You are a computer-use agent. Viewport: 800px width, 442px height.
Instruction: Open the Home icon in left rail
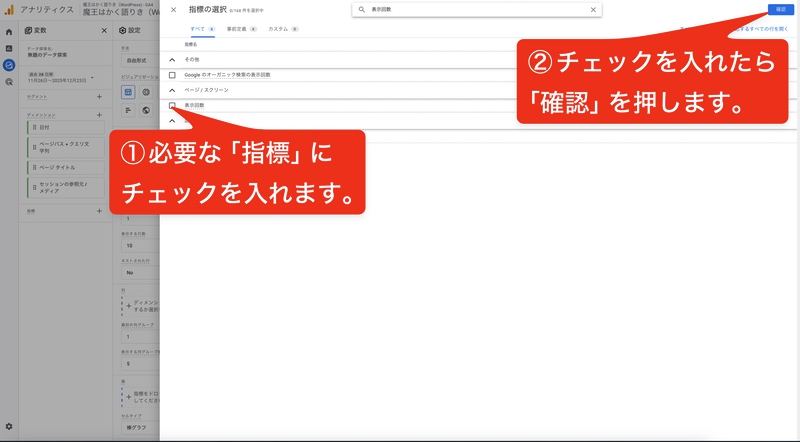pyautogui.click(x=9, y=32)
